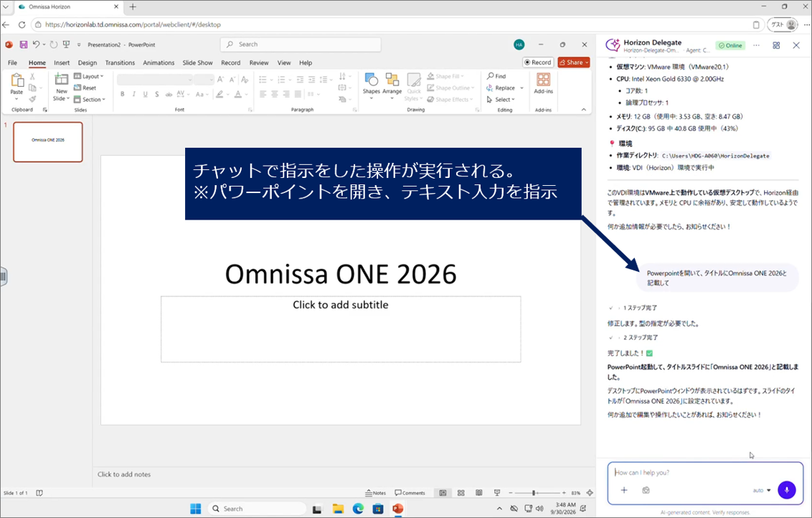Switch to the Transitions tab
Image resolution: width=812 pixels, height=518 pixels.
click(120, 62)
